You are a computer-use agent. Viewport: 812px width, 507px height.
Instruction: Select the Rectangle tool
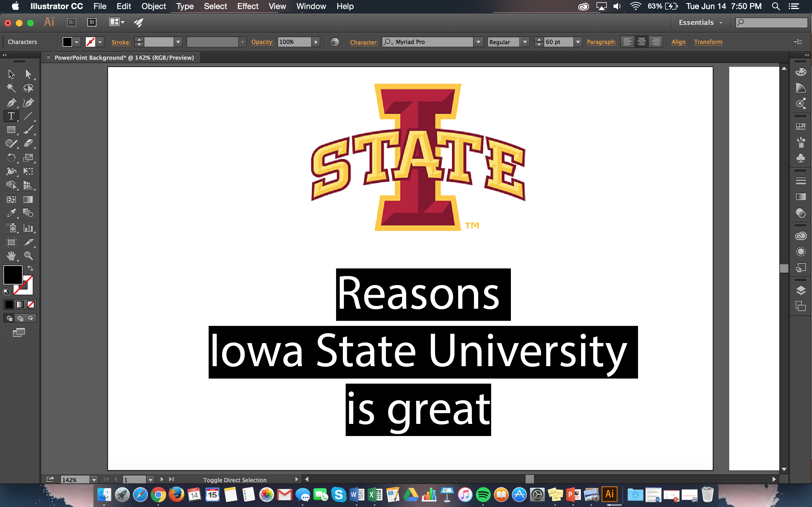click(x=11, y=130)
